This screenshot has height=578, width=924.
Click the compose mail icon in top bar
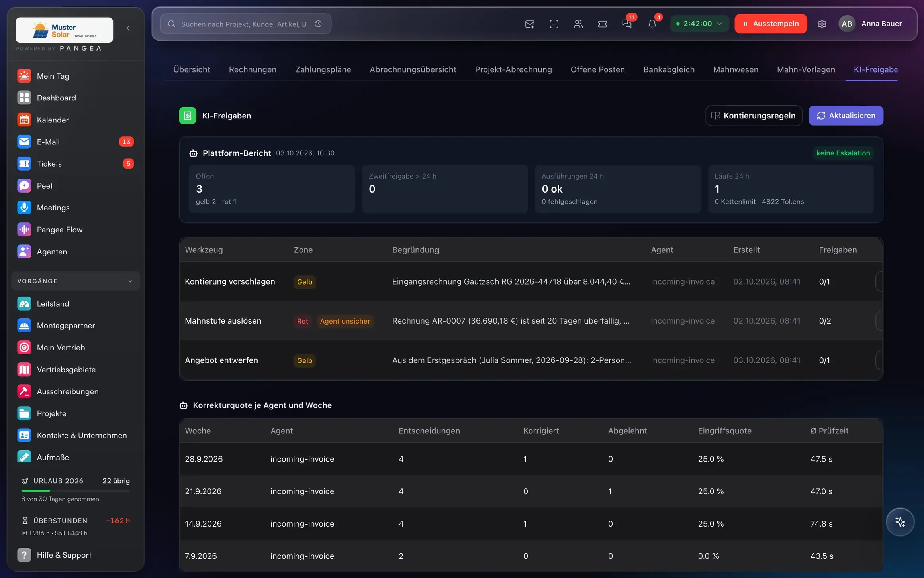530,24
